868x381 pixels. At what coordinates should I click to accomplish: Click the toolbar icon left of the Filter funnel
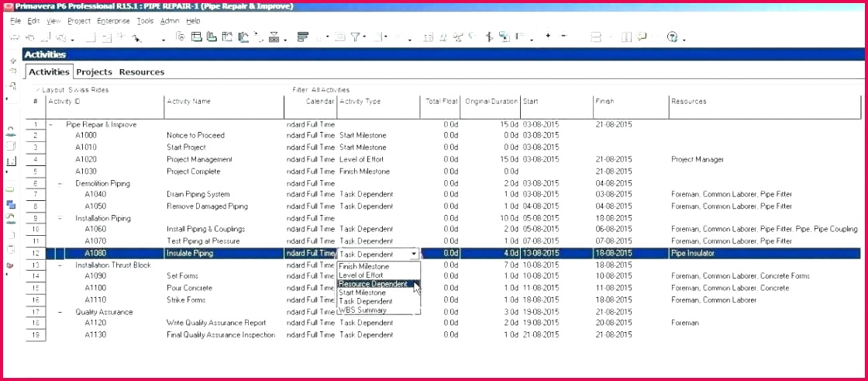(x=339, y=37)
